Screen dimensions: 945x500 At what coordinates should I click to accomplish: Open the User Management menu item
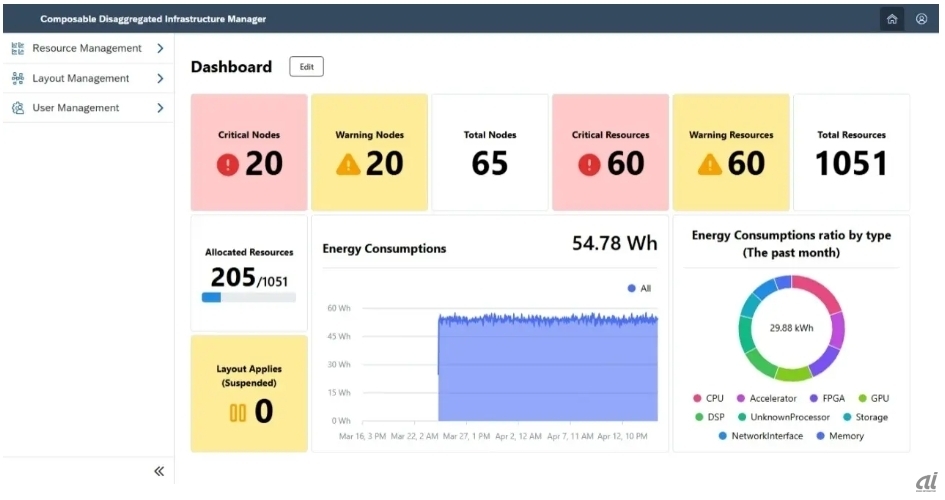[x=75, y=108]
